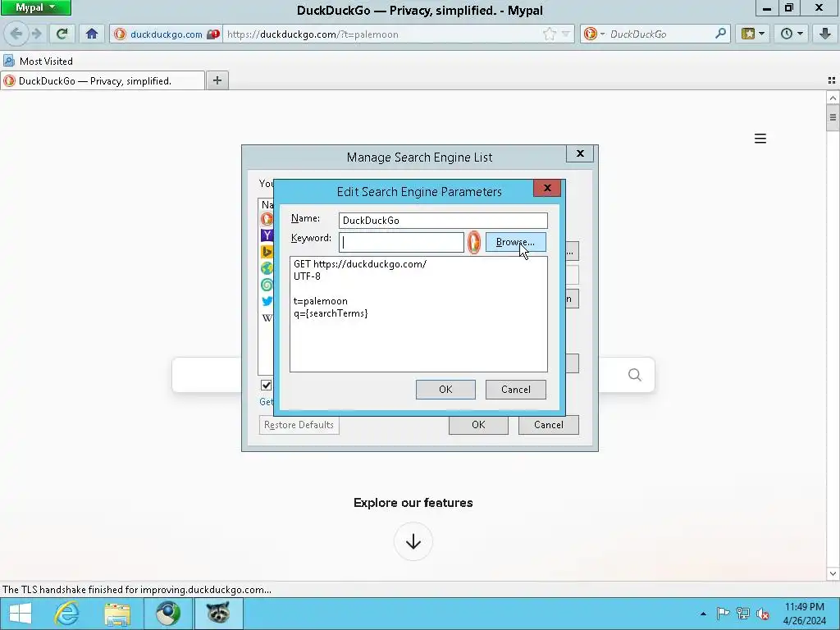This screenshot has width=840, height=630.
Task: Click Cancel in Edit Search Engine Parameters
Action: tap(515, 390)
